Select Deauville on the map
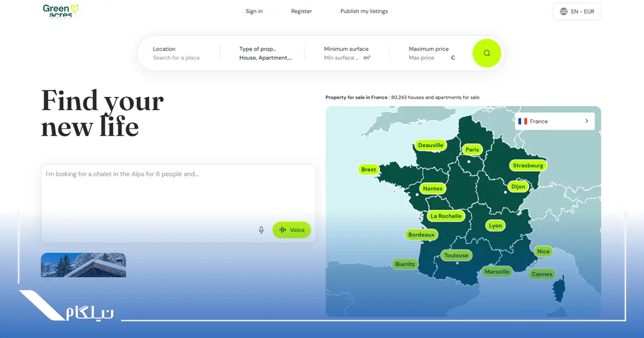This screenshot has height=338, width=644. (431, 145)
